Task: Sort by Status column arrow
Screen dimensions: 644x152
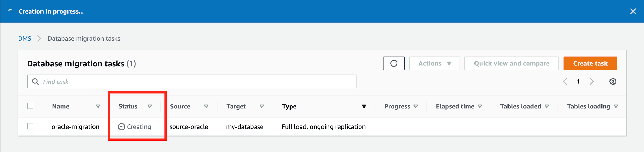Action: click(x=150, y=106)
